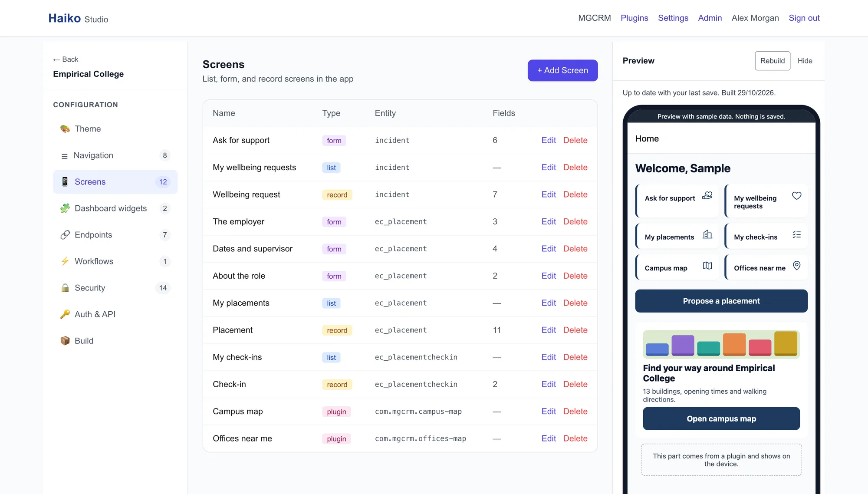Open the Endpoints configuration section
The image size is (868, 494).
pos(115,235)
